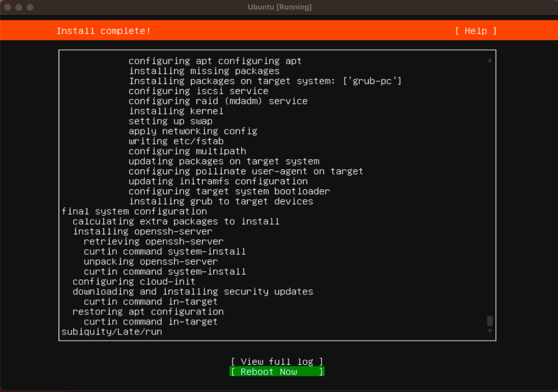Maximize the Ubuntu VM window
The image size is (558, 392).
click(30, 7)
